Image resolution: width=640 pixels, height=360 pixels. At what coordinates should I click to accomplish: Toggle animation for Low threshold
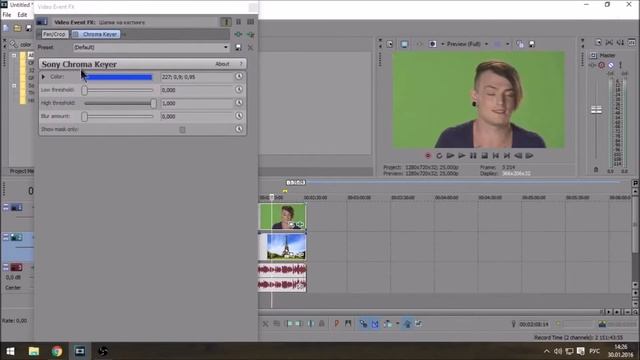[239, 90]
